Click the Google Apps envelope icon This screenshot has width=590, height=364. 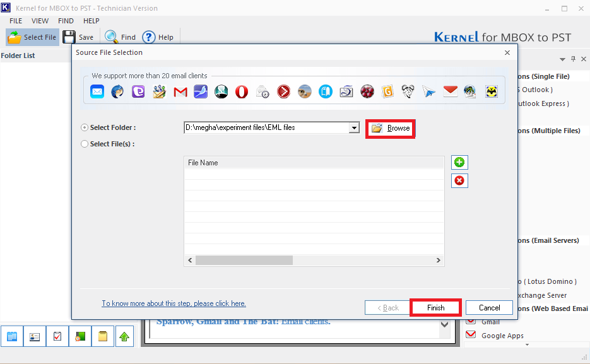coord(471,334)
